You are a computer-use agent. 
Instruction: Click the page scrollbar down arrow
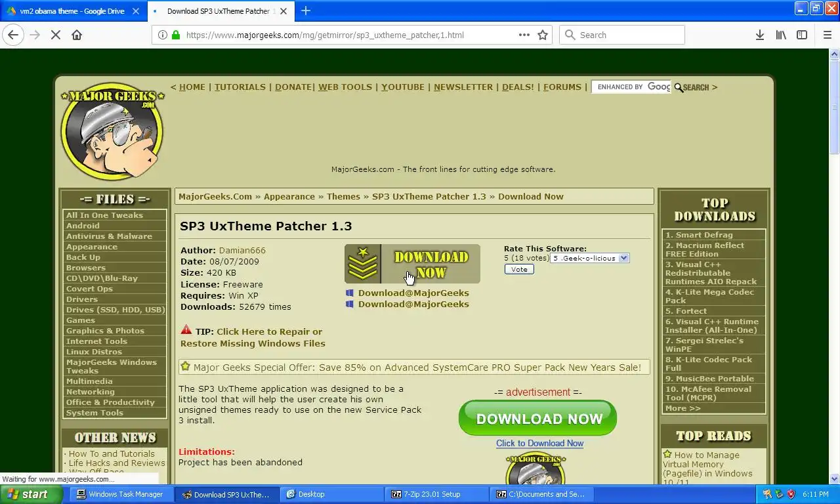[835, 478]
